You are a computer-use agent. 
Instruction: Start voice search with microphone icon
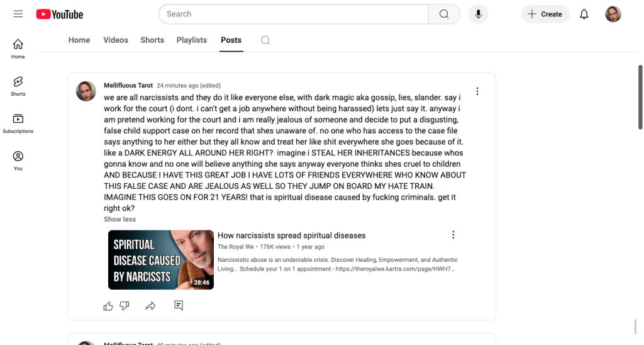click(x=478, y=14)
